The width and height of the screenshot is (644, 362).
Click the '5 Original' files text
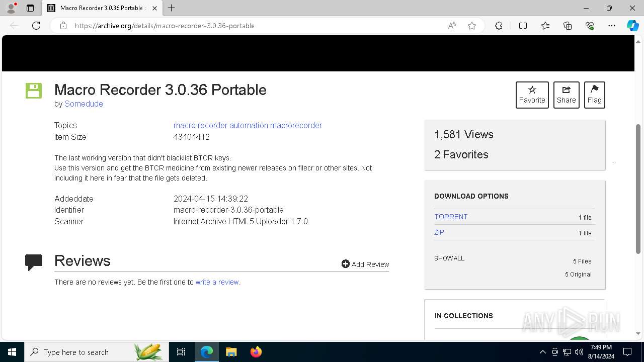pyautogui.click(x=578, y=274)
